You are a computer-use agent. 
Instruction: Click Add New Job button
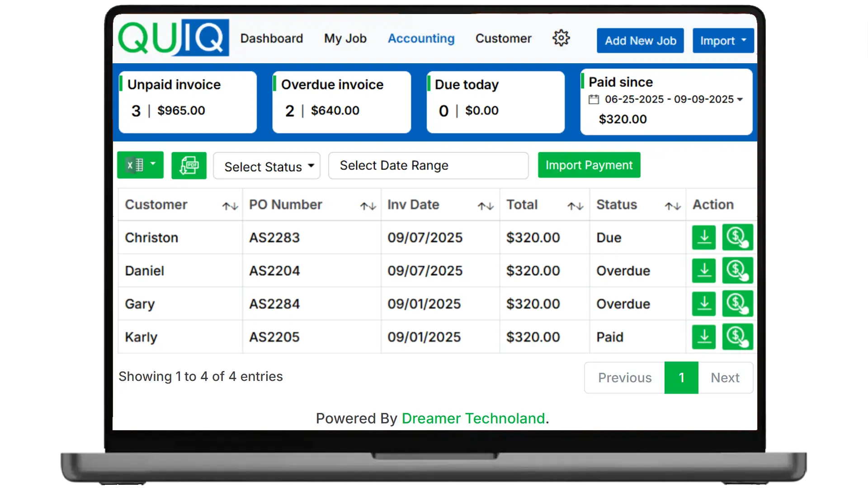(x=640, y=41)
